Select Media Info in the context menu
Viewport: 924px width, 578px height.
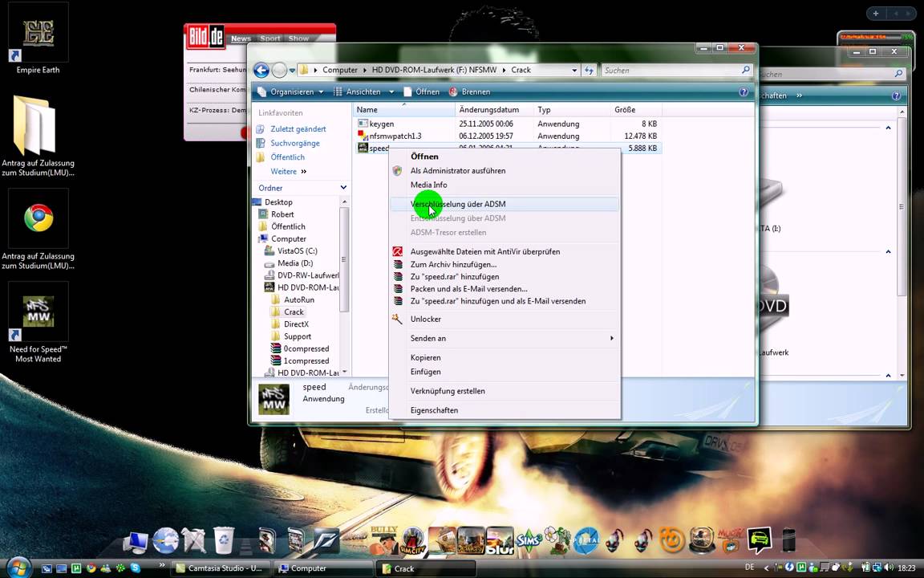tap(505, 185)
